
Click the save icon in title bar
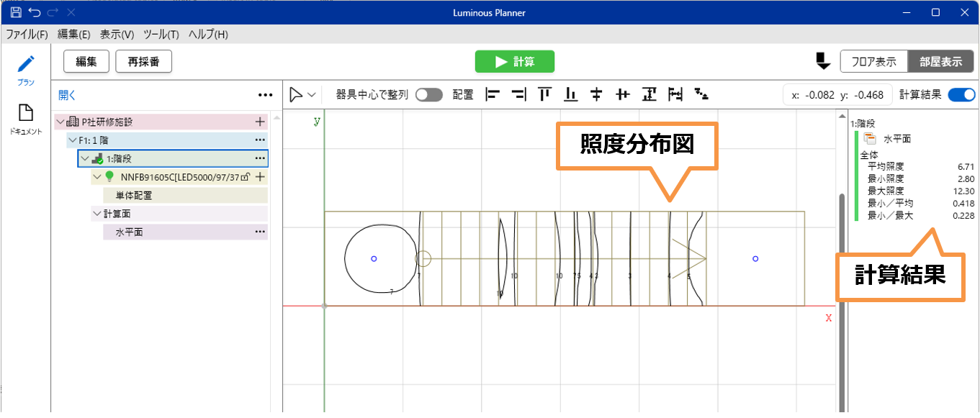pos(15,12)
